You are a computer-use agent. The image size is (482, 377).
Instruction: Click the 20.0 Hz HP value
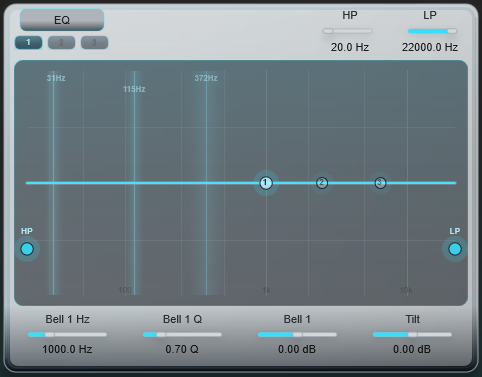click(350, 47)
